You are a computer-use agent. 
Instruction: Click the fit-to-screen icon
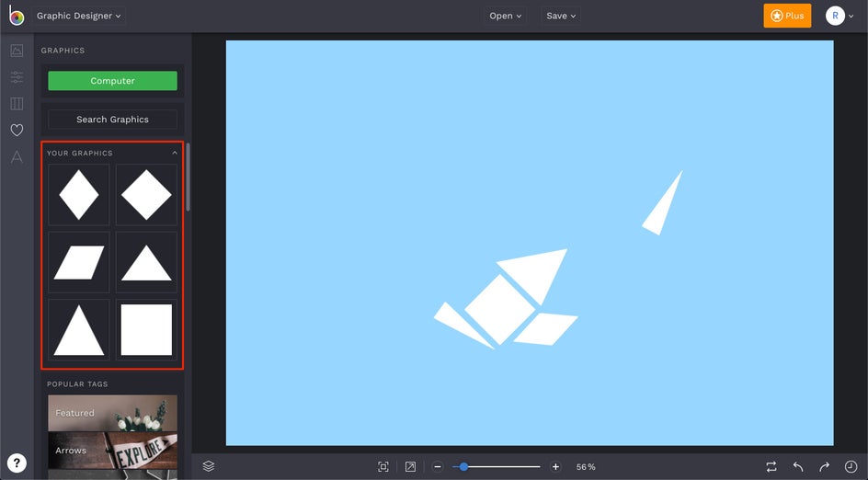coord(383,467)
